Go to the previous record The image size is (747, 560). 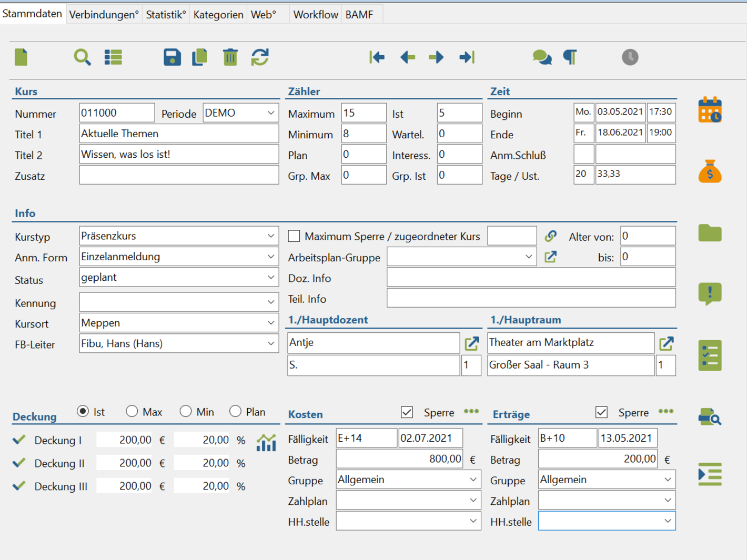point(407,57)
